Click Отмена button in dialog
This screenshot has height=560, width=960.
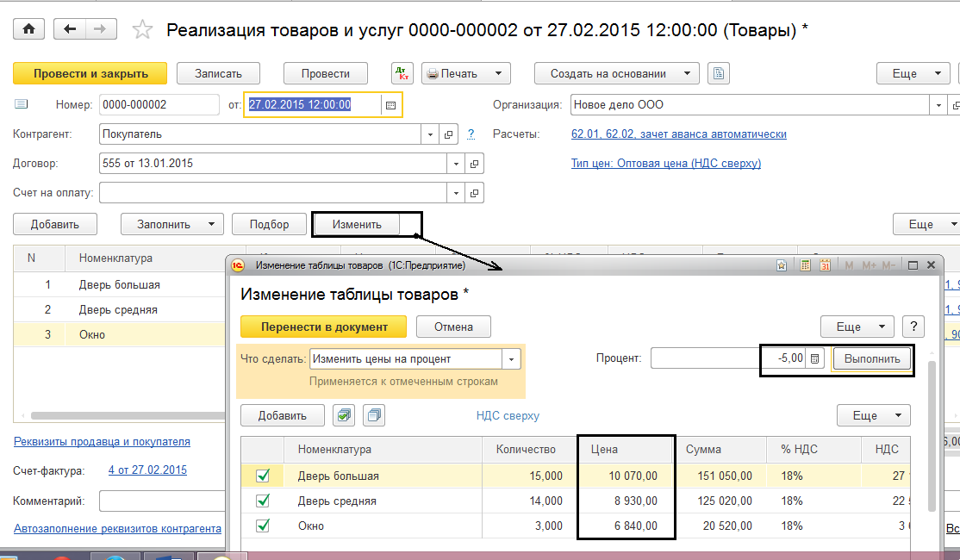point(453,327)
